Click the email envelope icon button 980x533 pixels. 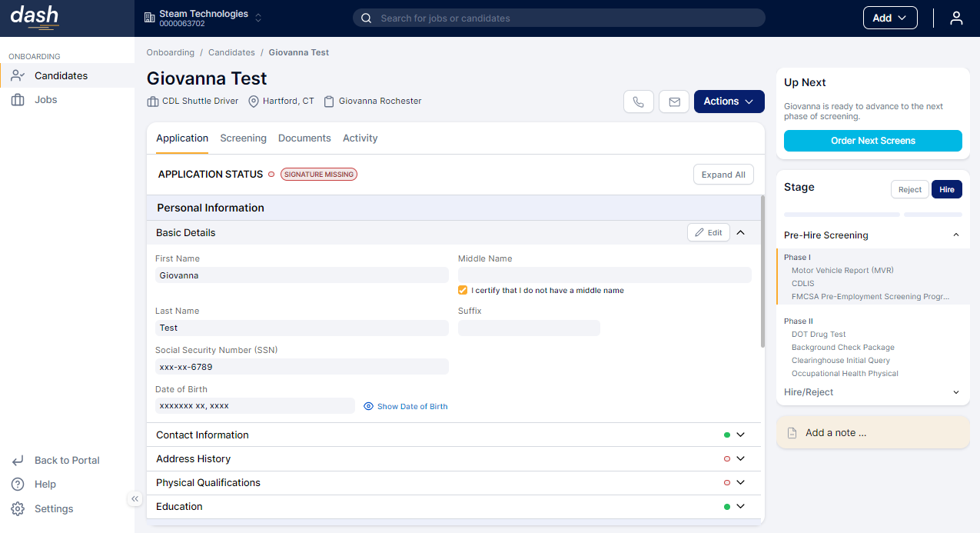click(674, 102)
